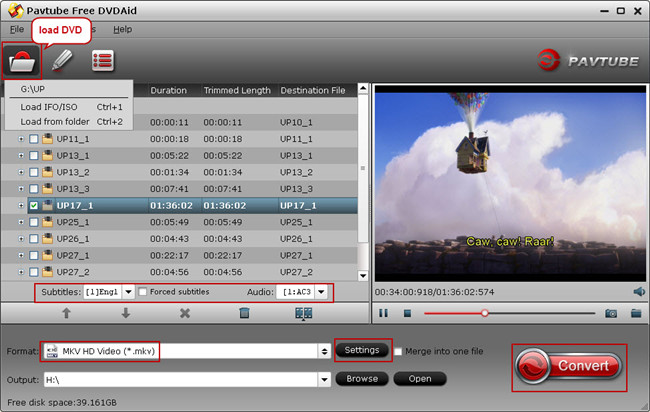Click the load DVD folder icon

point(22,62)
